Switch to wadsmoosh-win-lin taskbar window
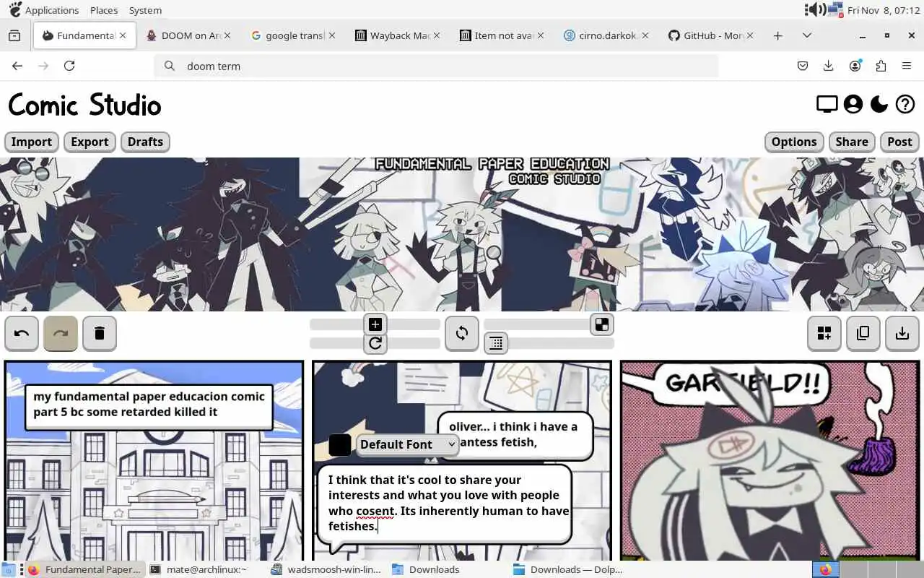The width and height of the screenshot is (924, 578). 326,569
